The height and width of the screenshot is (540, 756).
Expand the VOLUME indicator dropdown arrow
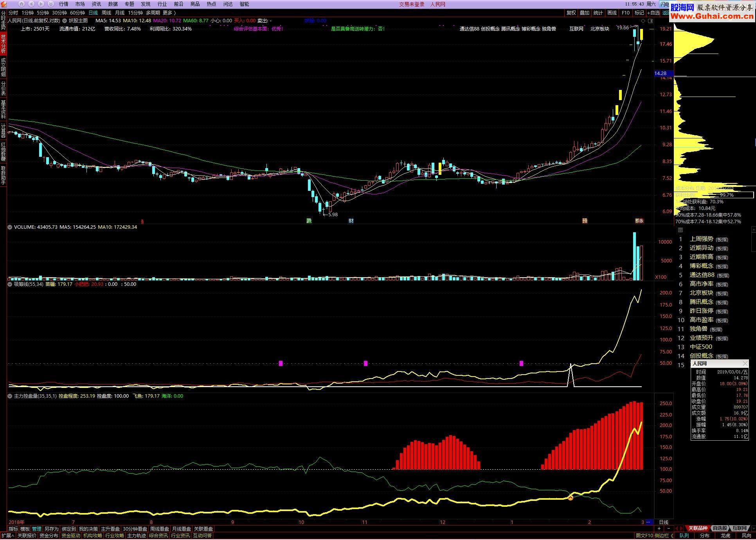(10, 227)
